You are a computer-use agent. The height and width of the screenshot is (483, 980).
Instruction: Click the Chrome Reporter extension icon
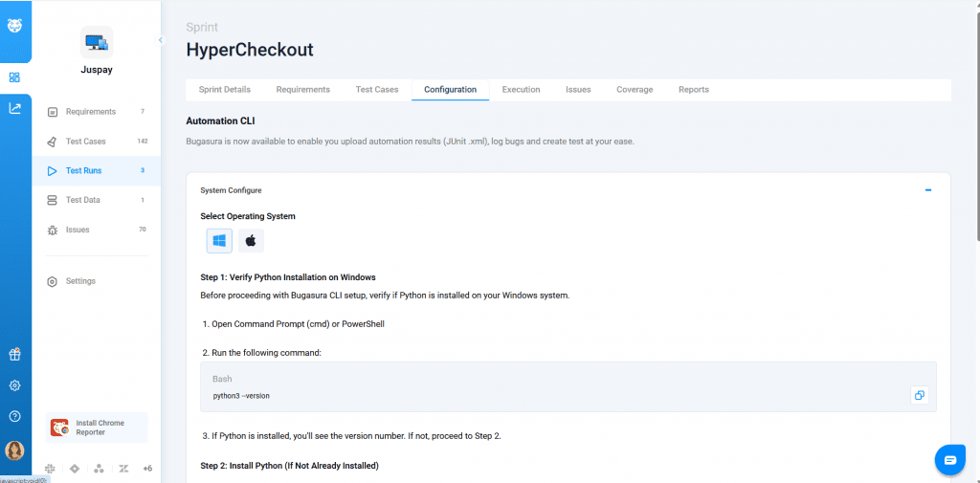click(60, 428)
